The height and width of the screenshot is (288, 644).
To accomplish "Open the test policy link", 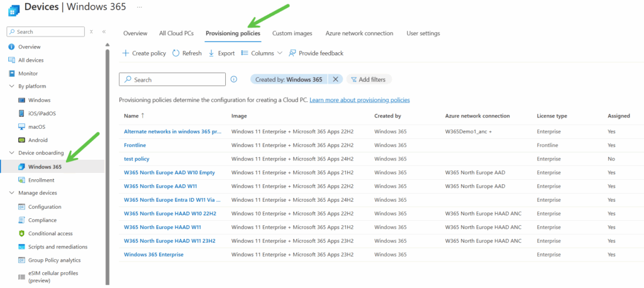I will [x=136, y=158].
